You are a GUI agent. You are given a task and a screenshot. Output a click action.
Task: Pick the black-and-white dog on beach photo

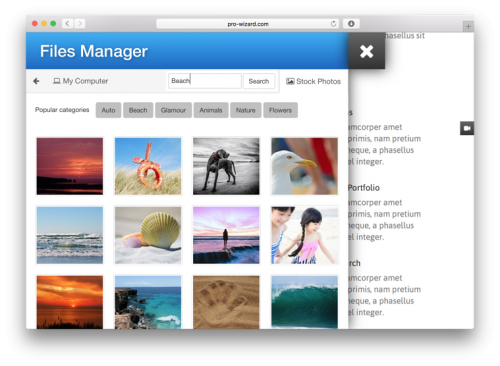pyautogui.click(x=226, y=166)
